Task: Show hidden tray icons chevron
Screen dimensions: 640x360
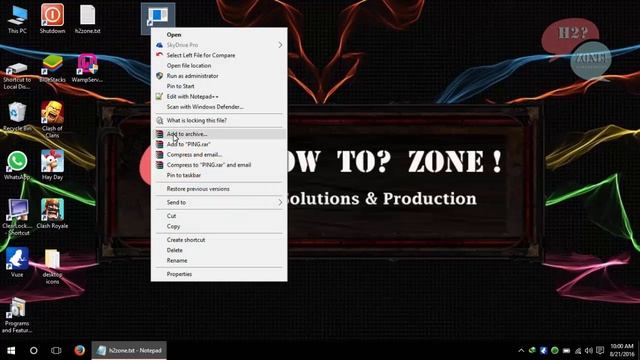Action: [521, 350]
